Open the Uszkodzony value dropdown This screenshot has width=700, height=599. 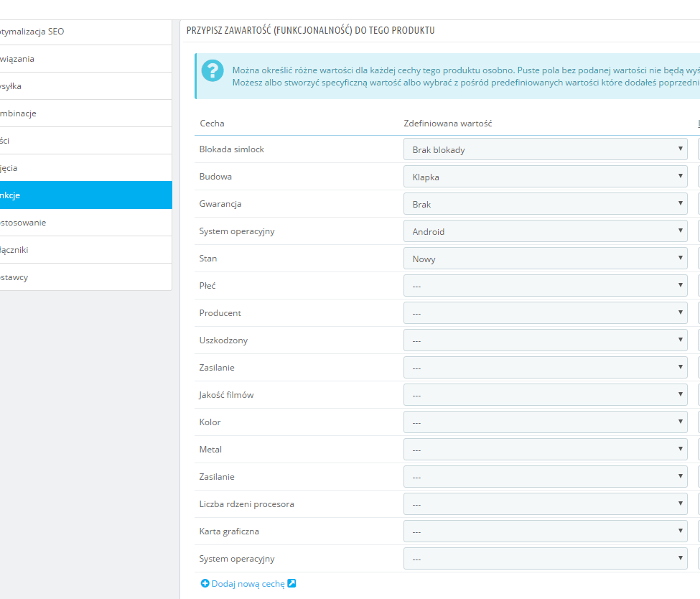[546, 340]
